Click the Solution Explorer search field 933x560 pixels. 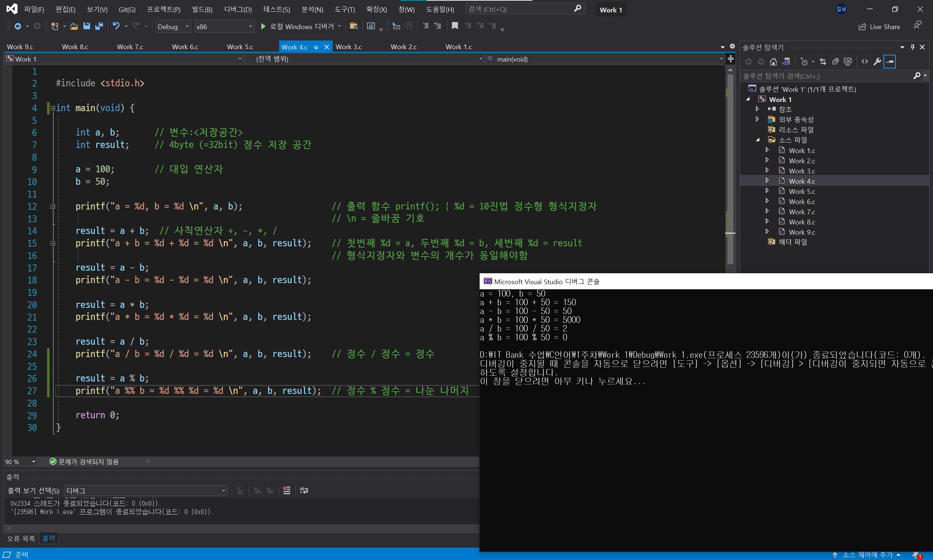[x=827, y=76]
